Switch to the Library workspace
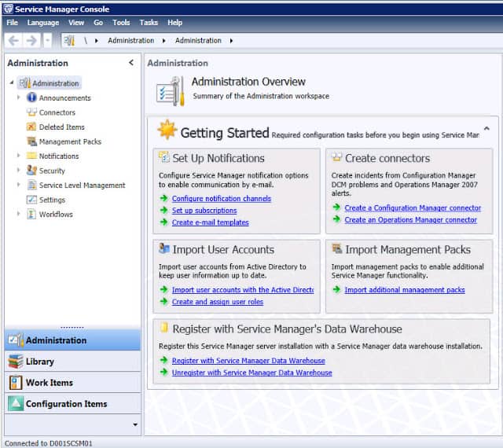The height and width of the screenshot is (448, 503). click(x=73, y=362)
